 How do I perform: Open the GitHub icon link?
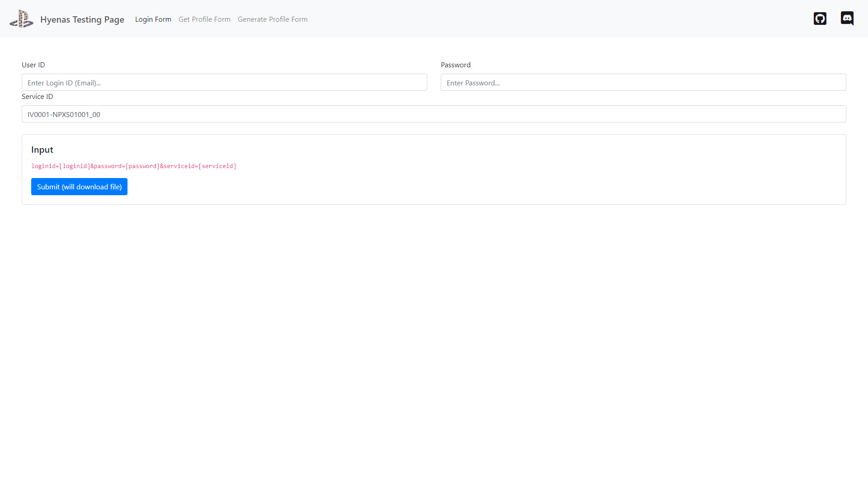pyautogui.click(x=820, y=19)
